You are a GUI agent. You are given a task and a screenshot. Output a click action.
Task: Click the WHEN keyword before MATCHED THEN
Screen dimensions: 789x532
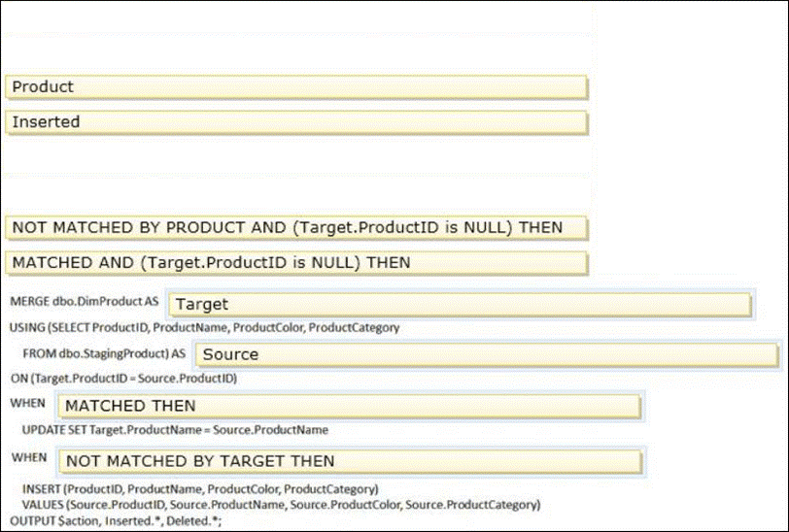click(27, 403)
